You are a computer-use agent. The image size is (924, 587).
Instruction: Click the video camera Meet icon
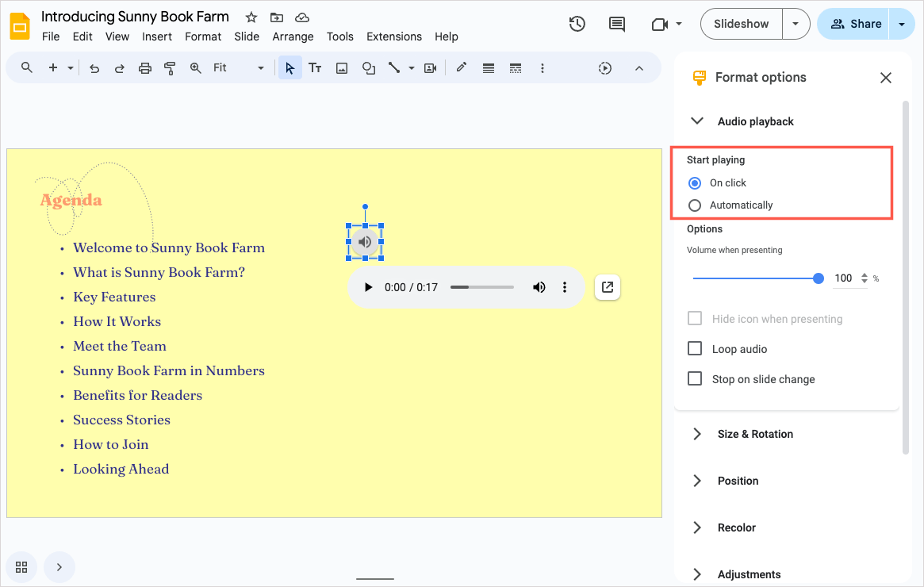(x=659, y=24)
